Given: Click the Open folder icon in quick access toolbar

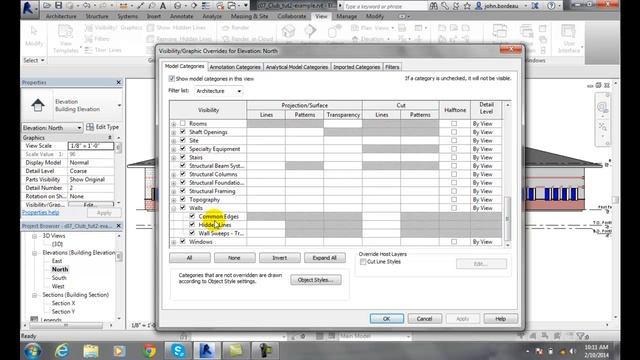Looking at the screenshot, I should pos(47,6).
